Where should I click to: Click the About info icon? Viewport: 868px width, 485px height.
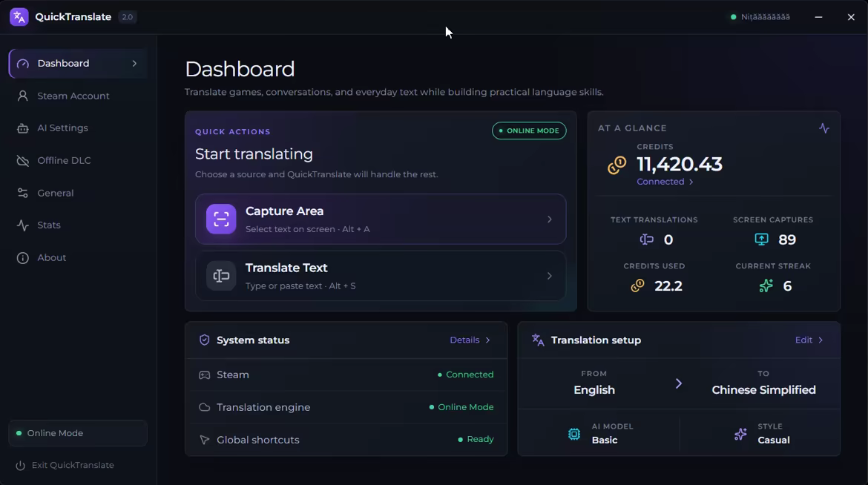[x=23, y=258]
